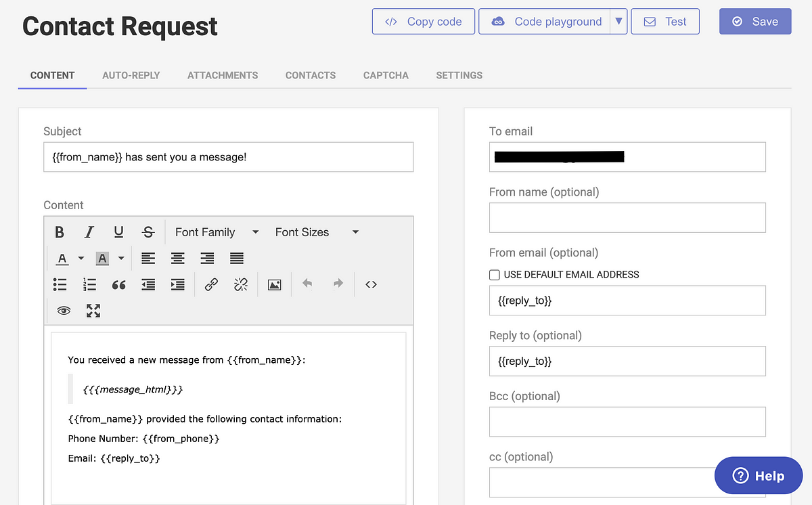The height and width of the screenshot is (505, 812).
Task: Click the Bcc input field
Action: coord(627,422)
